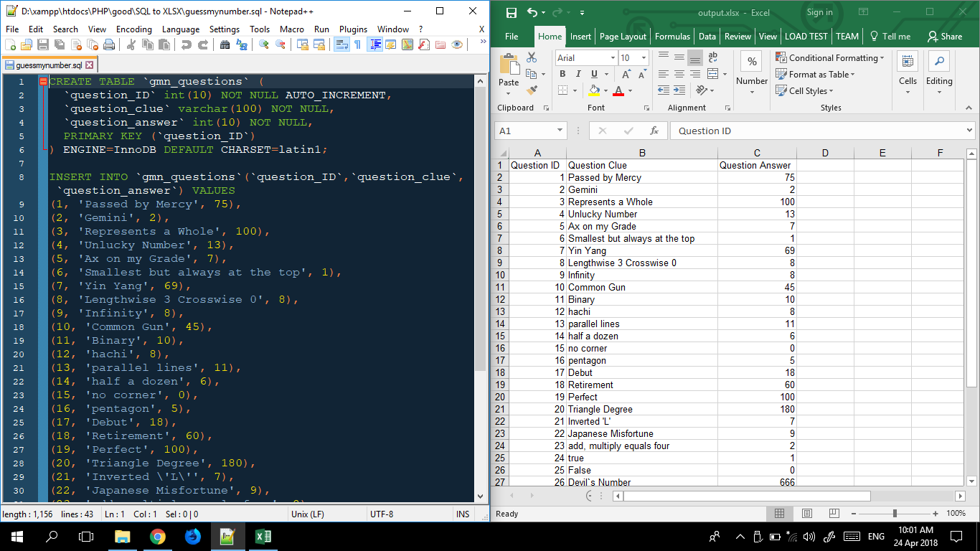The image size is (980, 551).
Task: Toggle Italic formatting in Excel
Action: point(578,74)
